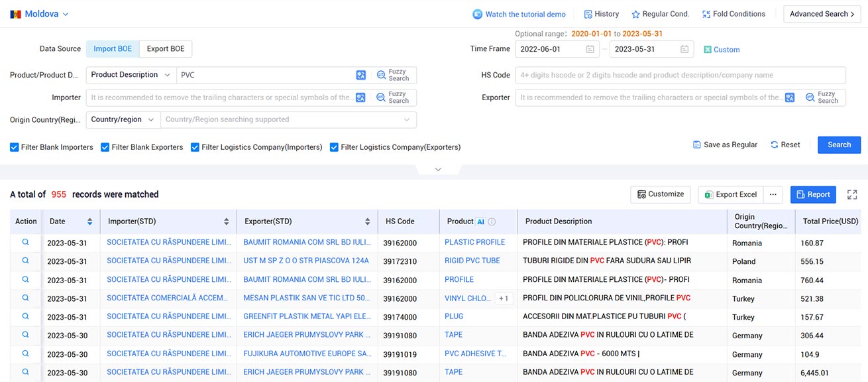Click the blue Search button
868x382 pixels.
pos(839,145)
